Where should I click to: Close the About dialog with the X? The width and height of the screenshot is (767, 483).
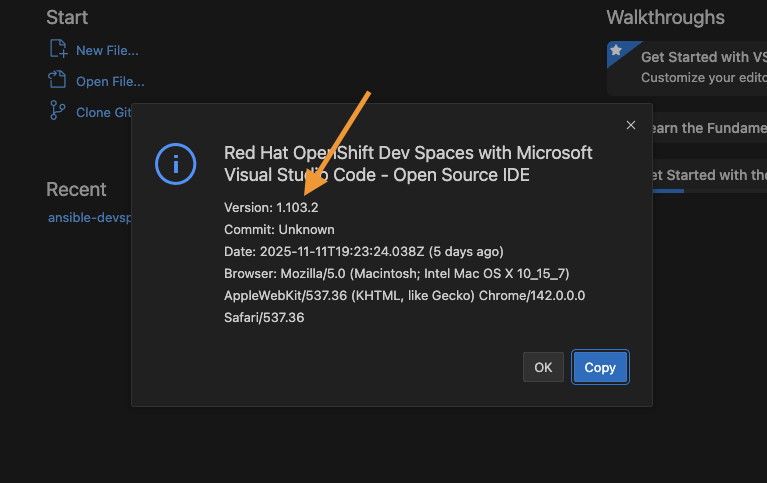(631, 125)
